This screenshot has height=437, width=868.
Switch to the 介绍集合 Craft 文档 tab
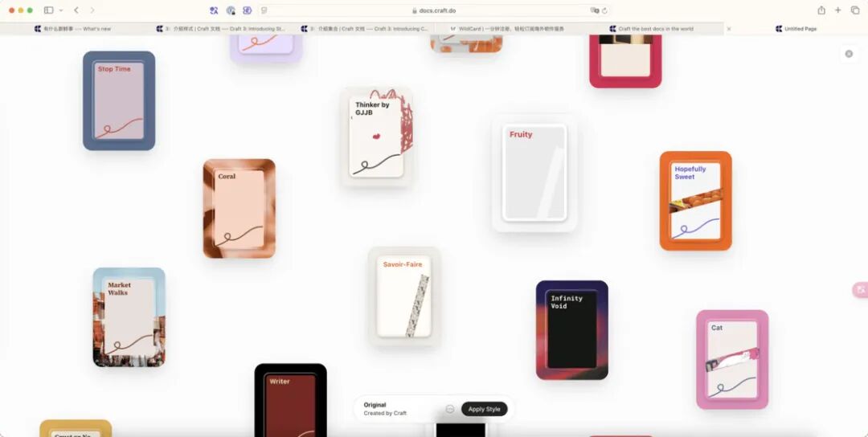(x=362, y=29)
